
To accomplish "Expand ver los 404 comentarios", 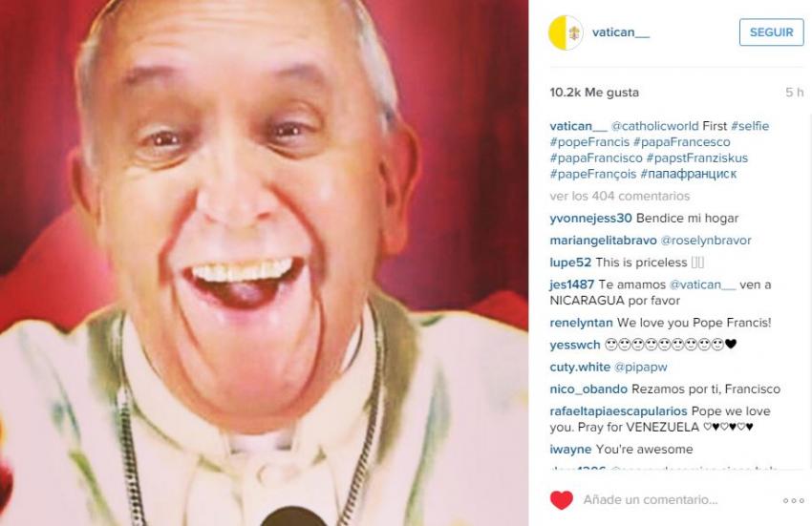I will coord(619,197).
